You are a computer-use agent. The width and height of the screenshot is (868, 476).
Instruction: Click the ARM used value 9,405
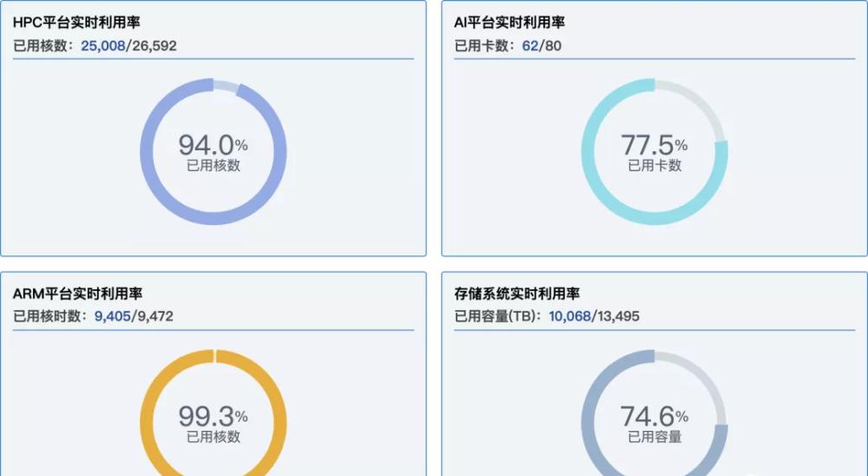112,316
